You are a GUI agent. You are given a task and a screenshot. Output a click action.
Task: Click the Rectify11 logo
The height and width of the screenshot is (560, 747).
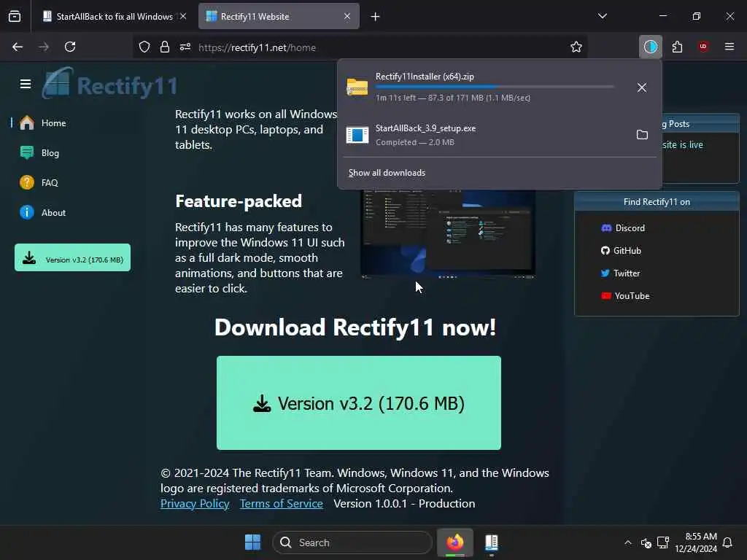coord(110,84)
